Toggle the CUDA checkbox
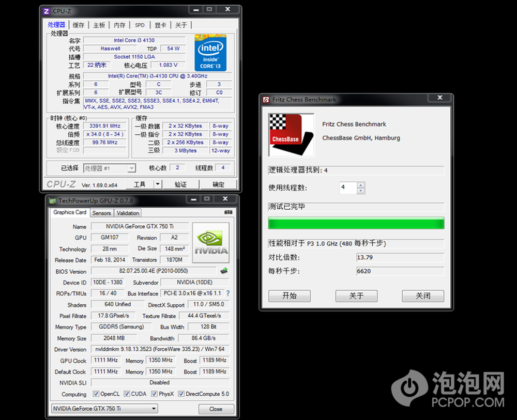The width and height of the screenshot is (517, 420). coord(127,394)
